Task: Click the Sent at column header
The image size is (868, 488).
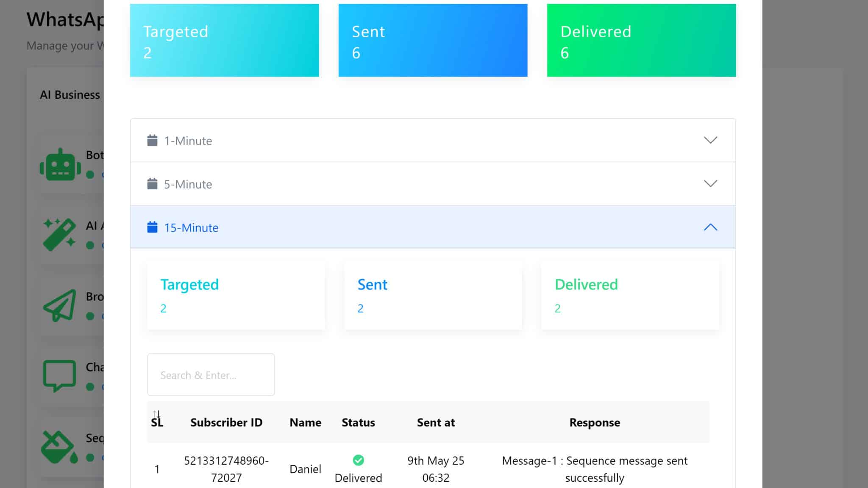Action: (x=436, y=422)
